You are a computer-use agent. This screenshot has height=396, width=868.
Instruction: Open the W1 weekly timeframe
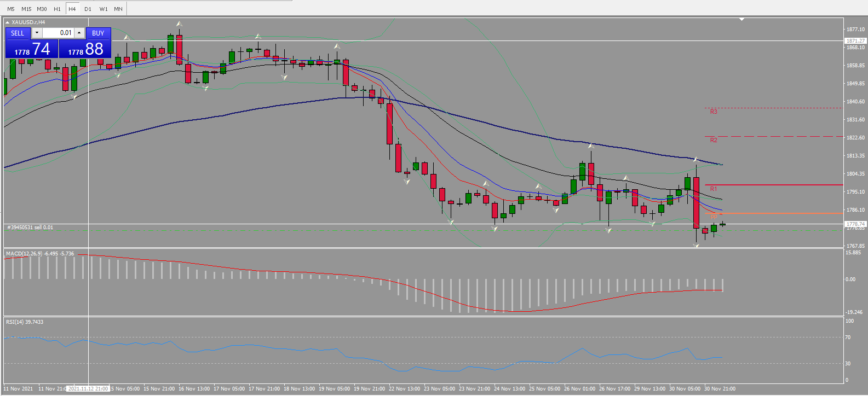click(104, 9)
